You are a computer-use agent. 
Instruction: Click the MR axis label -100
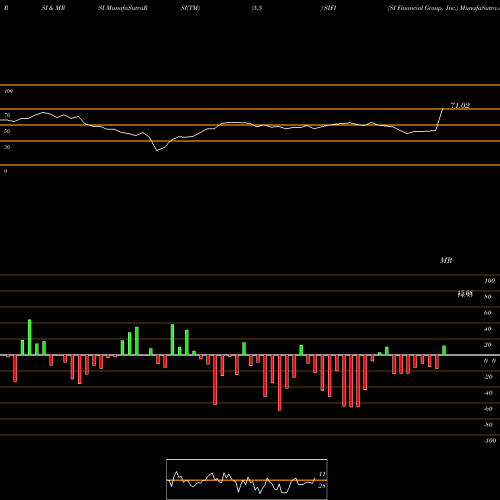pyautogui.click(x=489, y=441)
